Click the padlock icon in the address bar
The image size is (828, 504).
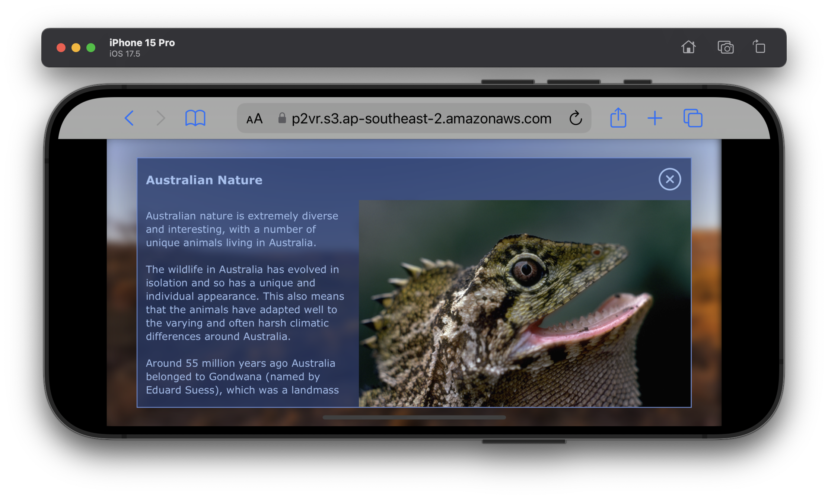[x=282, y=118]
